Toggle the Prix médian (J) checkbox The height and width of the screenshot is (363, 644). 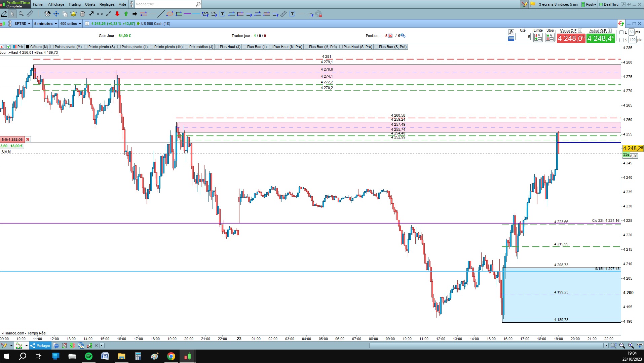187,47
